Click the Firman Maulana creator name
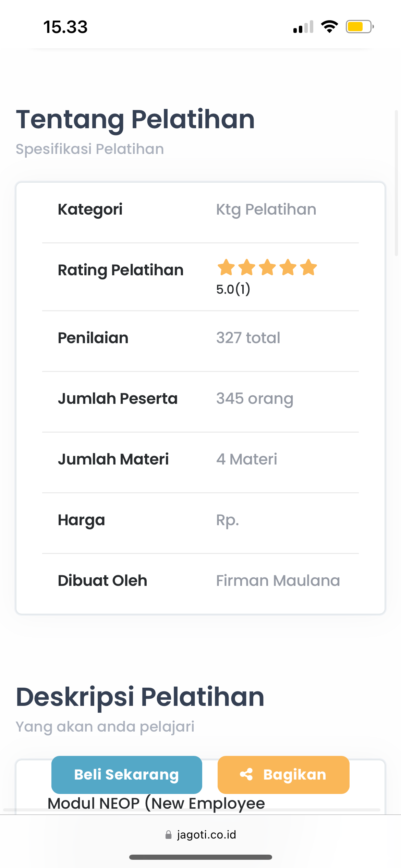 [x=278, y=581]
